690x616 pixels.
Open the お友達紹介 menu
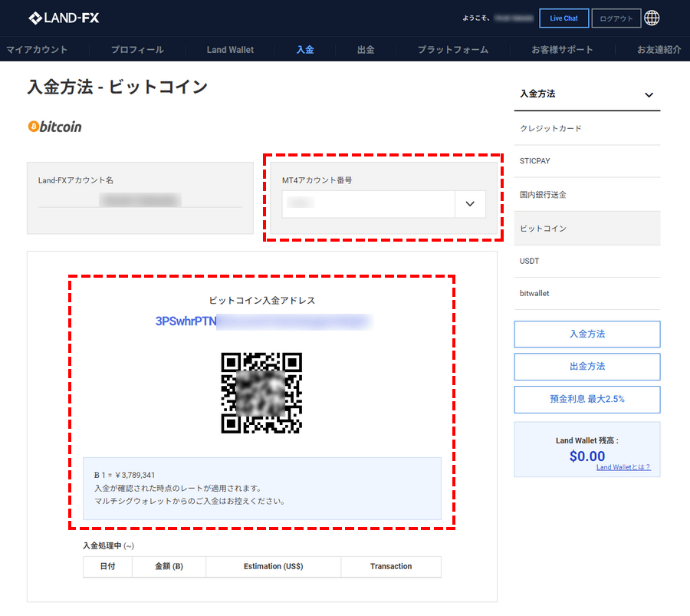(x=659, y=50)
